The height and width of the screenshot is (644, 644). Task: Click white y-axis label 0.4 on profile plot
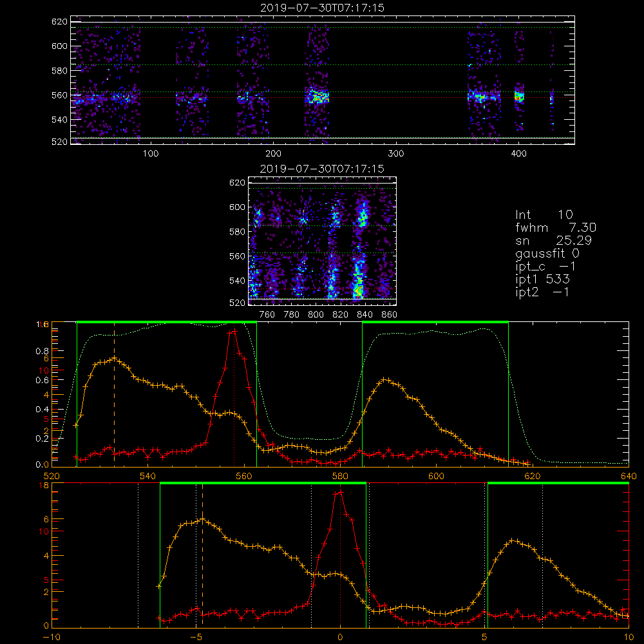(x=43, y=410)
